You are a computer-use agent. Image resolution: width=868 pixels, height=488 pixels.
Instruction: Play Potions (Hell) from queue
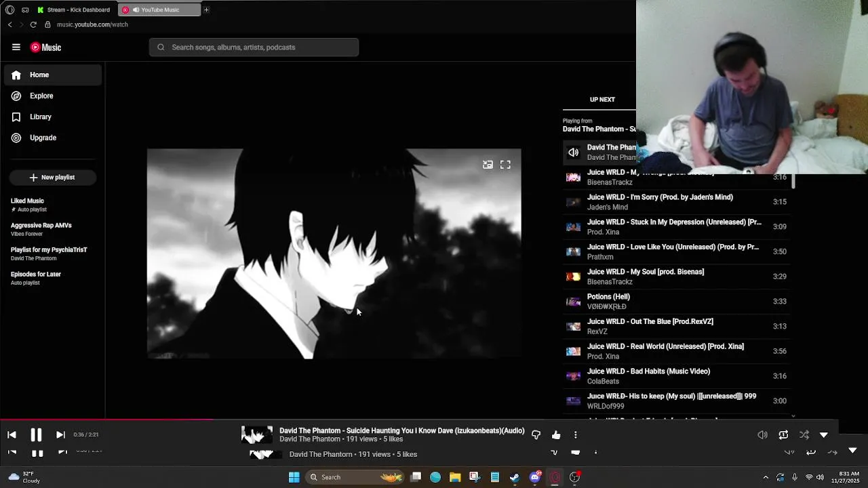(x=678, y=302)
